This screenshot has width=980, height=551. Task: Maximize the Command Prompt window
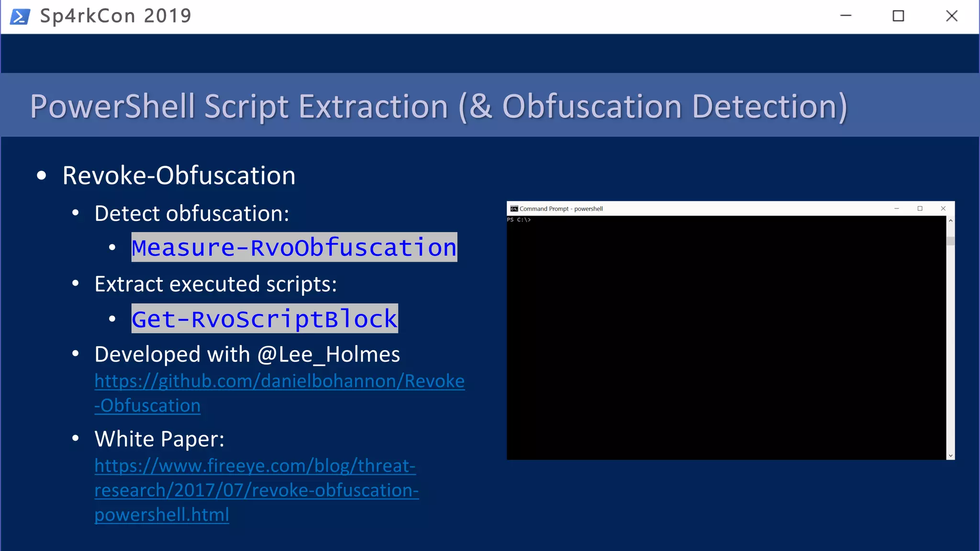pyautogui.click(x=919, y=209)
